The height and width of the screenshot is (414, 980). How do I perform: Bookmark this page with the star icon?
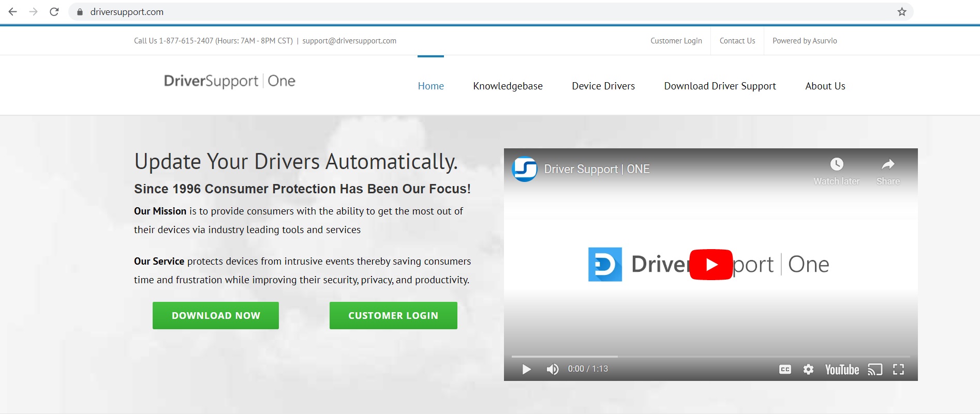[902, 12]
